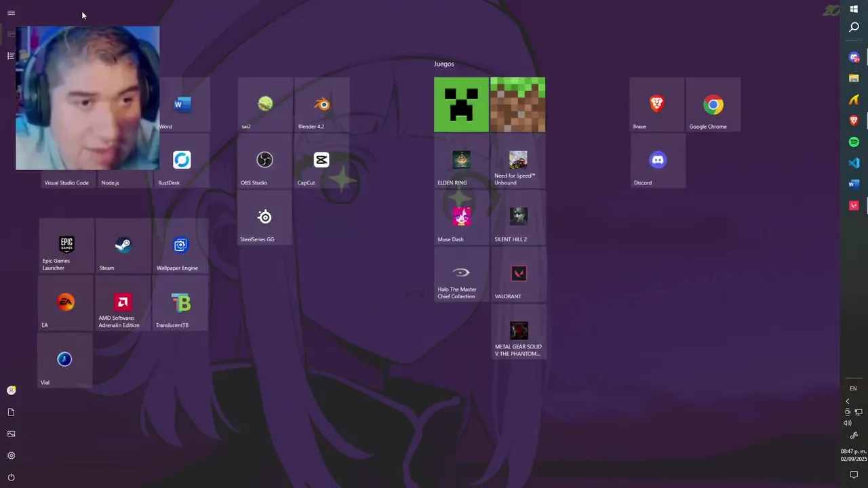Open METAL GEAR SOLID V tile
The image size is (868, 488).
[518, 331]
